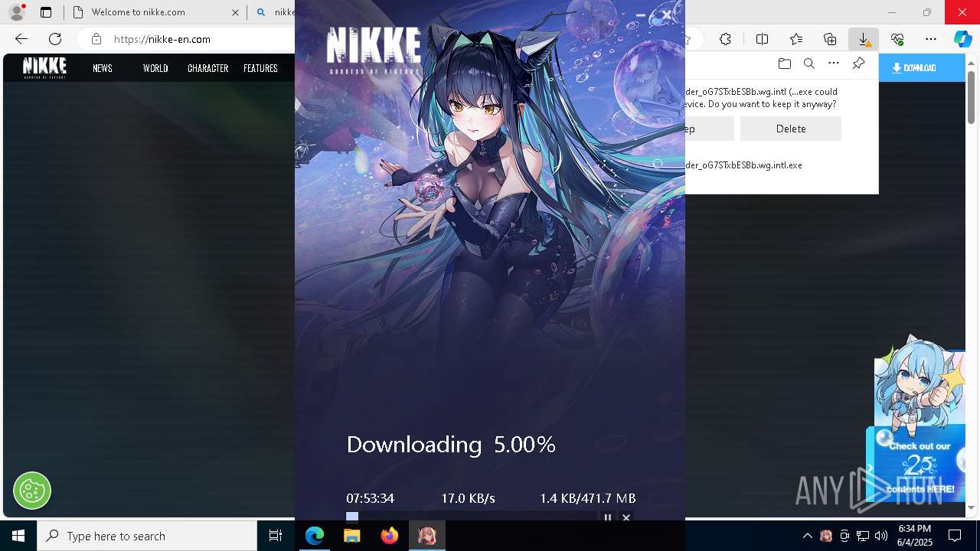This screenshot has width=980, height=551.
Task: Open NEWS in the nikke site menu
Action: click(103, 68)
